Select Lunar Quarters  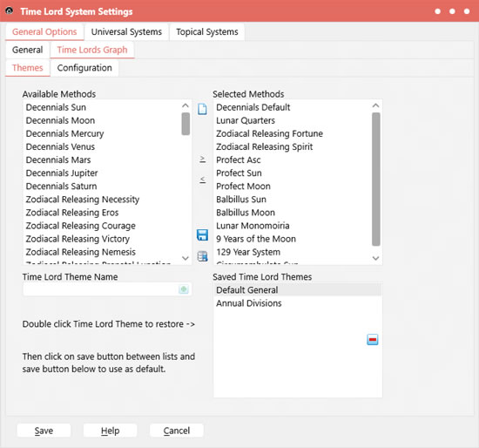293,120
